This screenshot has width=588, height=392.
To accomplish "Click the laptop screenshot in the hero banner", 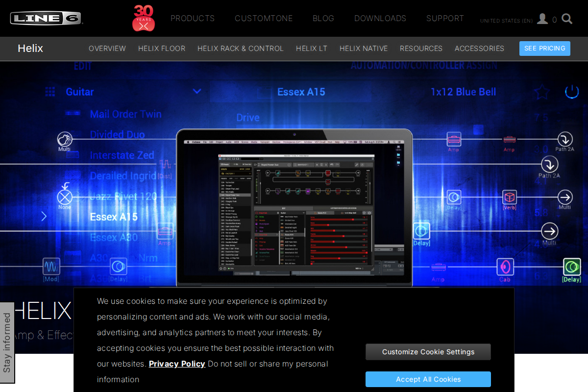I will click(x=294, y=208).
